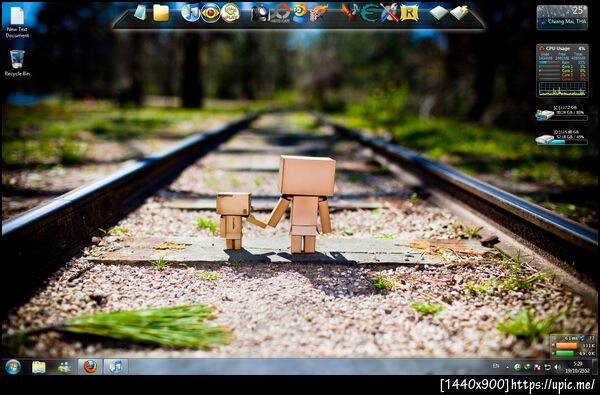Click the green round tray icon

click(517, 367)
